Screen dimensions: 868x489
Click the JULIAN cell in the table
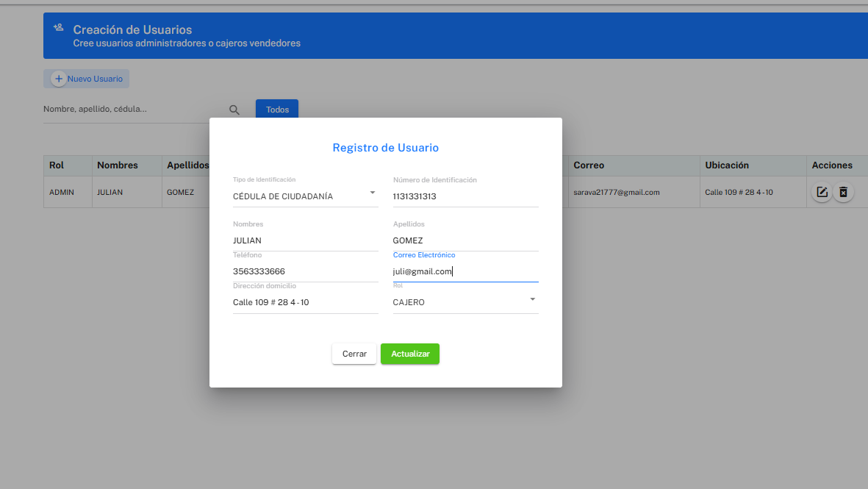[x=127, y=192]
